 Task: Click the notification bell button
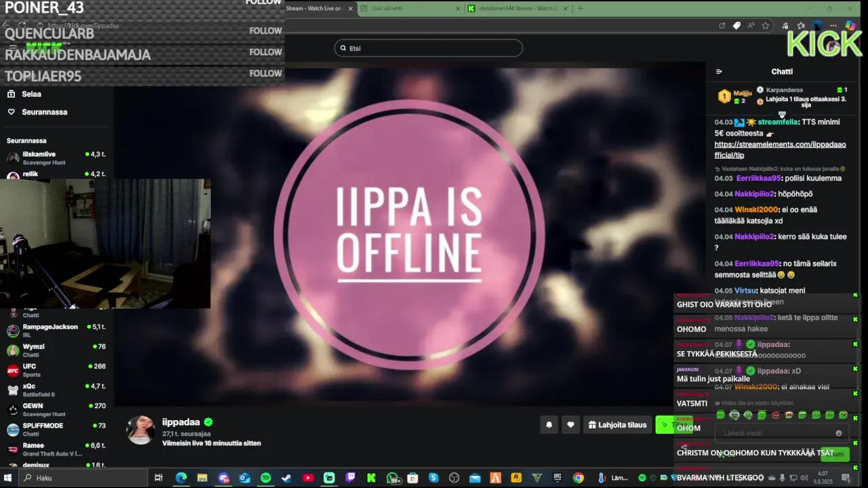[549, 425]
